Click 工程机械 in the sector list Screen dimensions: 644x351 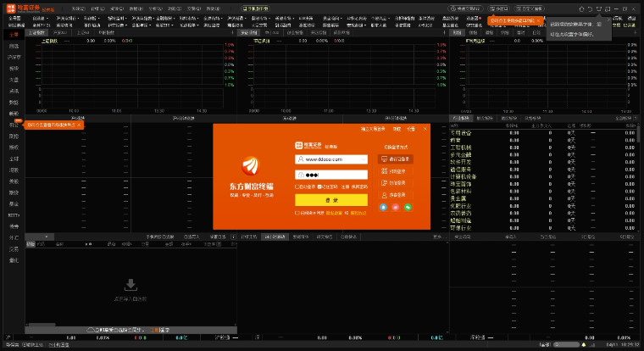click(460, 148)
